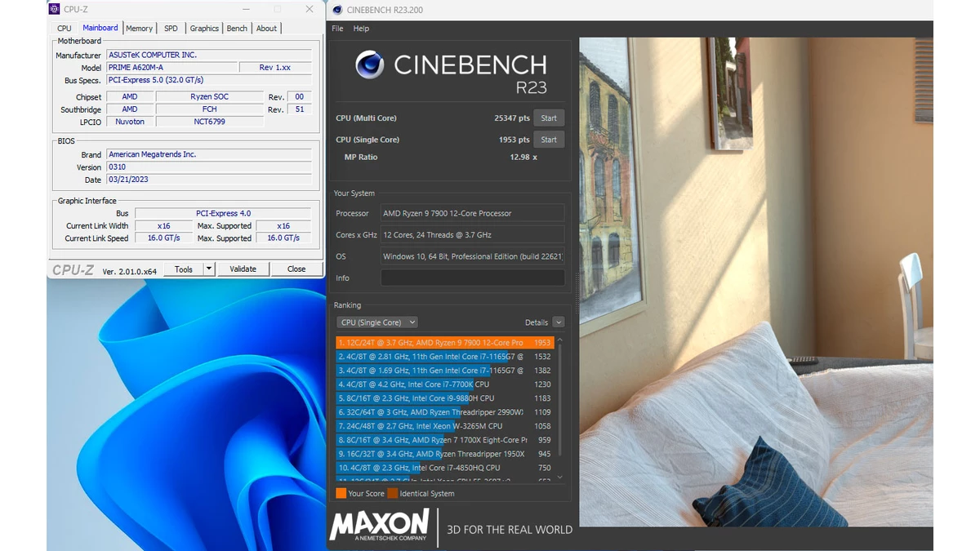Click the BIOS Version 0310 field
Screen dimensions: 980x551
[209, 167]
